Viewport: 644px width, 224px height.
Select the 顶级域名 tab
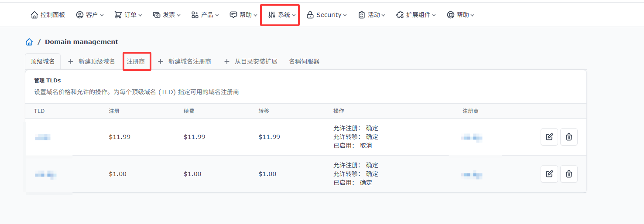point(43,61)
